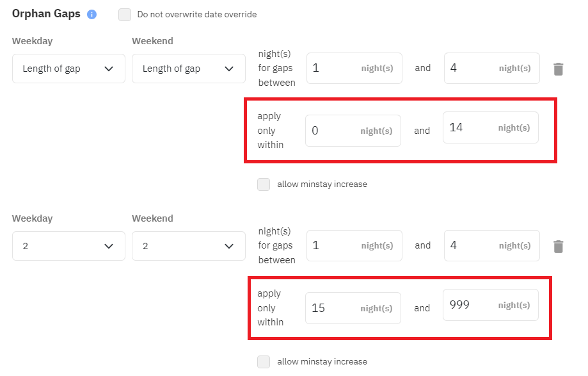This screenshot has height=376, width=588.
Task: Click the 'Do not overwrite date override' label
Action: pos(197,14)
